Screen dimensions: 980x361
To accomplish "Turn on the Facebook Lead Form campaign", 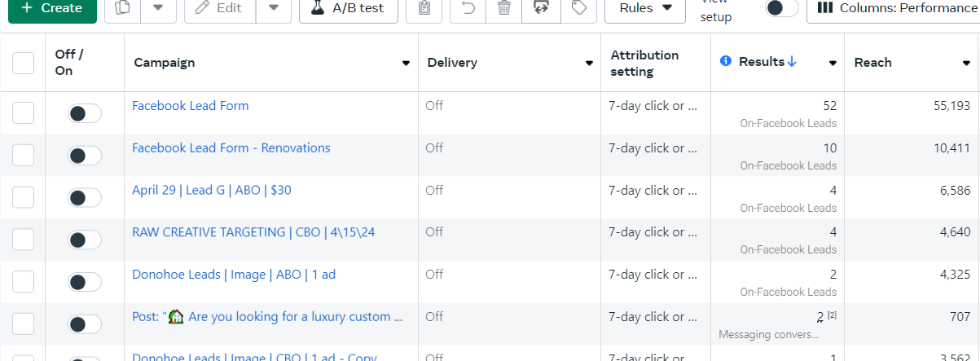I will point(85,113).
